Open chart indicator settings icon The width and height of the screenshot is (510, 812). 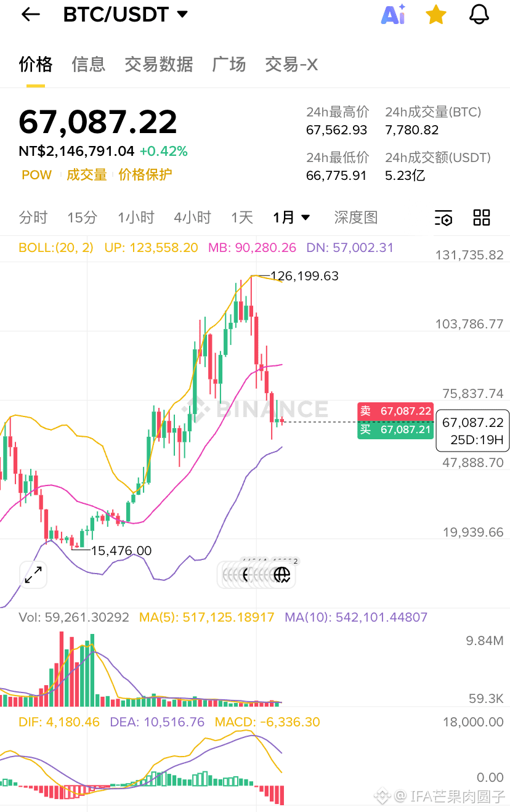click(x=443, y=217)
